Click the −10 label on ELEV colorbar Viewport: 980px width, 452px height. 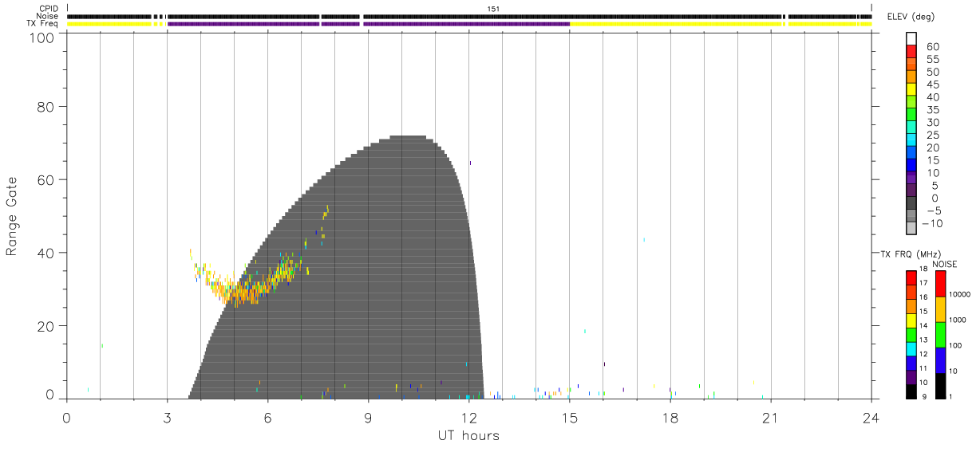933,224
